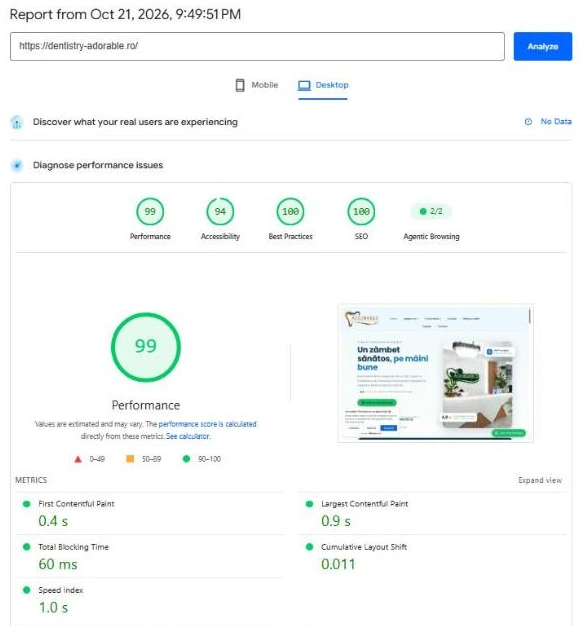
Task: Click the 0.9 s metric value
Action: [x=336, y=521]
